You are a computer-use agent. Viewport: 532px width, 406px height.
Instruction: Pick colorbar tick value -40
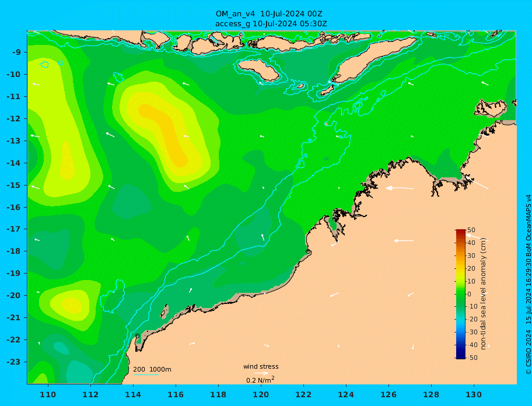472,345
